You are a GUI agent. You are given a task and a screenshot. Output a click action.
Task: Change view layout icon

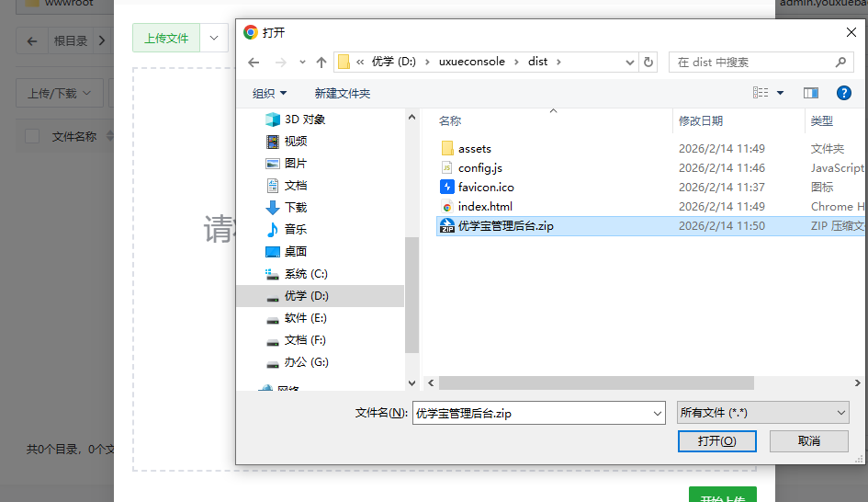[x=760, y=93]
